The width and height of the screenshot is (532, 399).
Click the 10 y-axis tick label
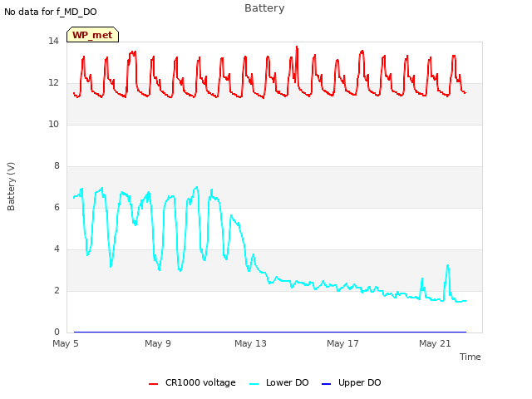pos(53,125)
